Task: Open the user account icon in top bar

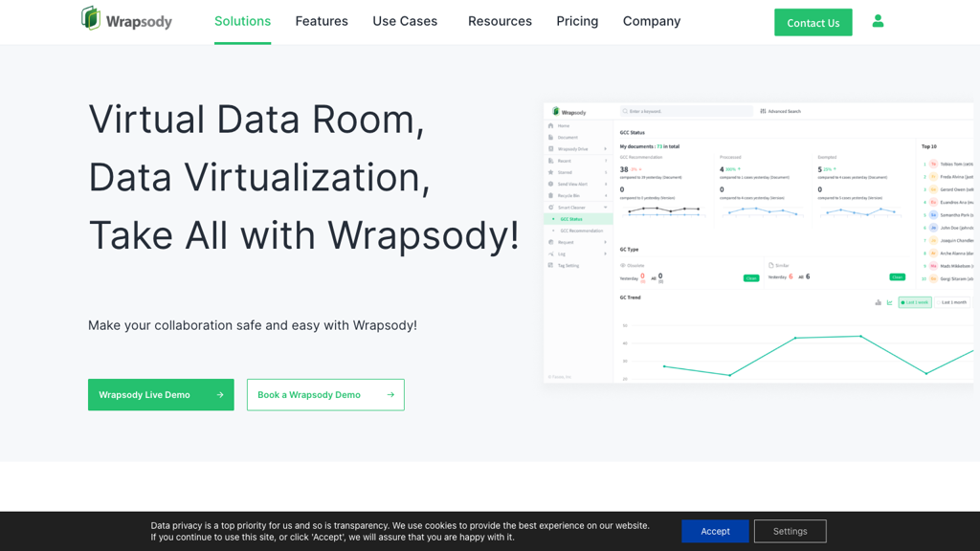Action: pyautogui.click(x=878, y=21)
